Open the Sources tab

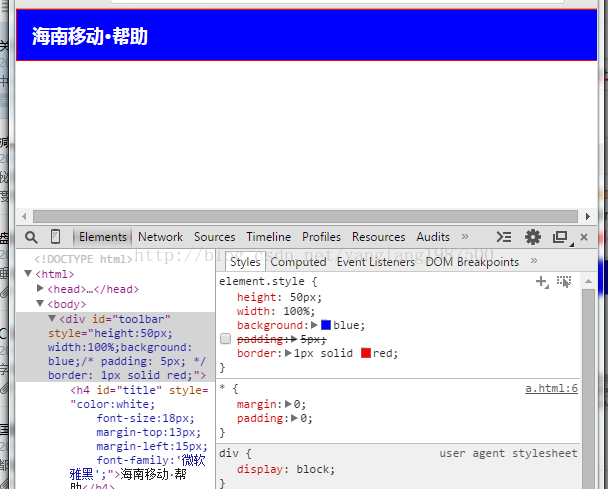pos(214,237)
